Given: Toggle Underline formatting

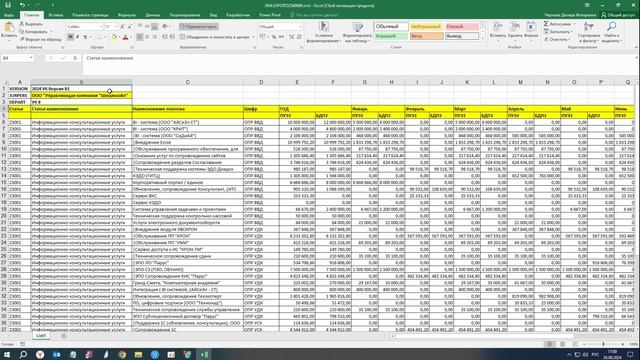Looking at the screenshot, I should click(x=85, y=37).
